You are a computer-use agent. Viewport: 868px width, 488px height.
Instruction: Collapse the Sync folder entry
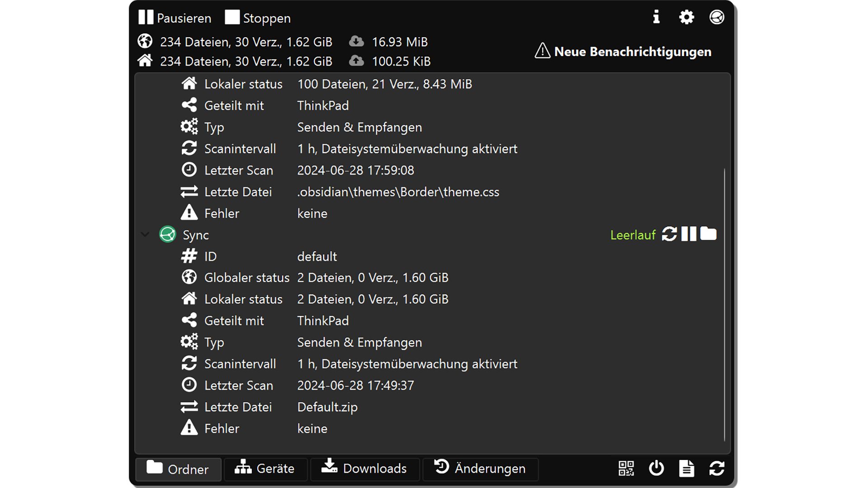[145, 235]
